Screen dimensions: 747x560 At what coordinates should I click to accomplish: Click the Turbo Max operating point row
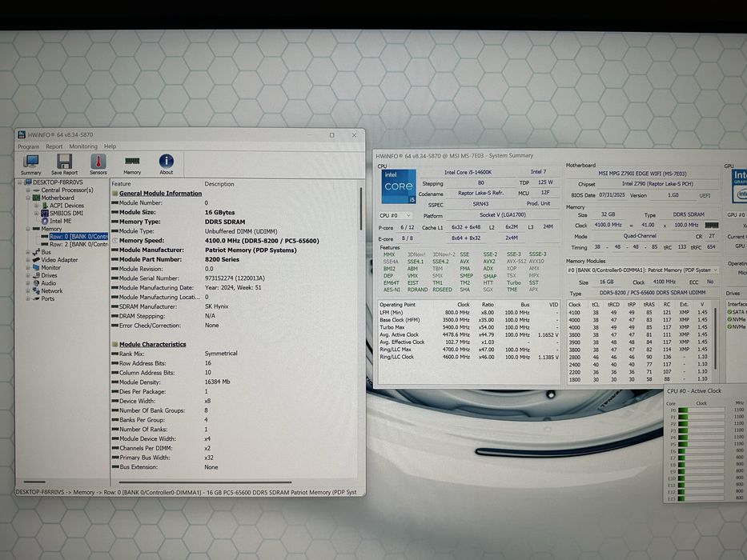(469, 327)
